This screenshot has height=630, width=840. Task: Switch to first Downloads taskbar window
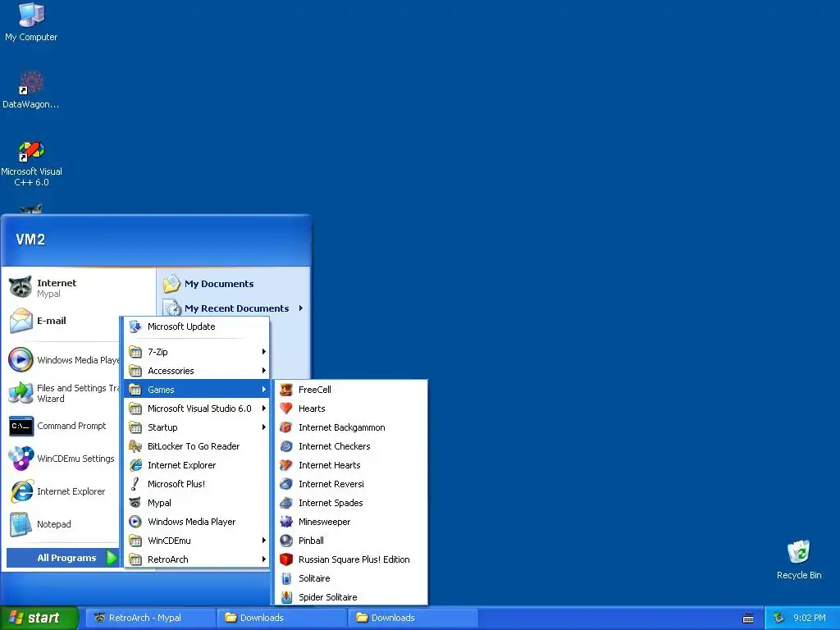coord(282,618)
